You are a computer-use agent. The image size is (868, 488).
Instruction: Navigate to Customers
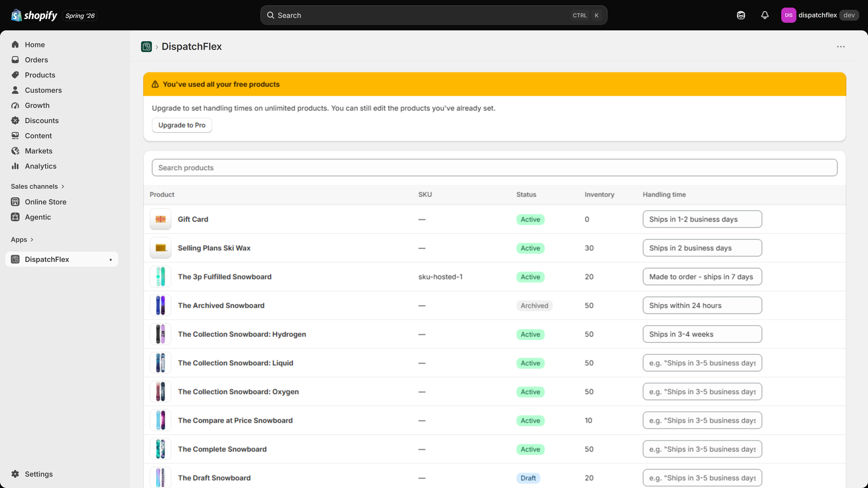pyautogui.click(x=62, y=90)
